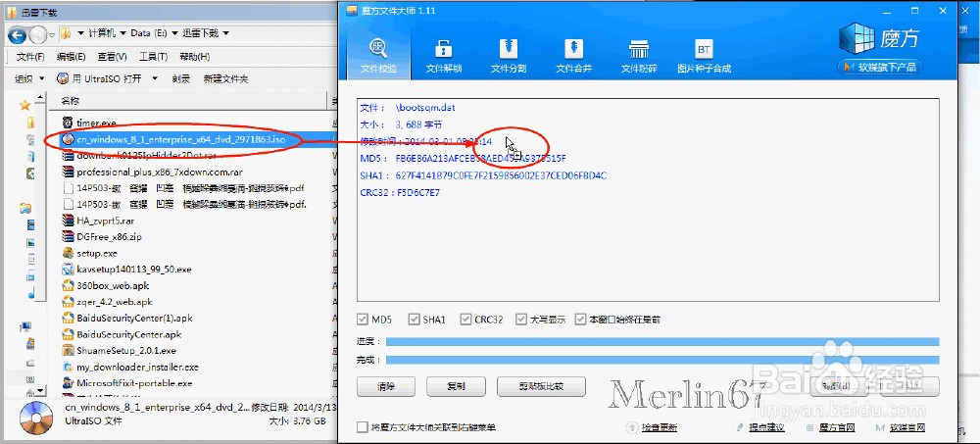Screen dimensions: 980x444
Task: Click 用 UltraISO 打开 toolbar button
Action: pyautogui.click(x=100, y=78)
